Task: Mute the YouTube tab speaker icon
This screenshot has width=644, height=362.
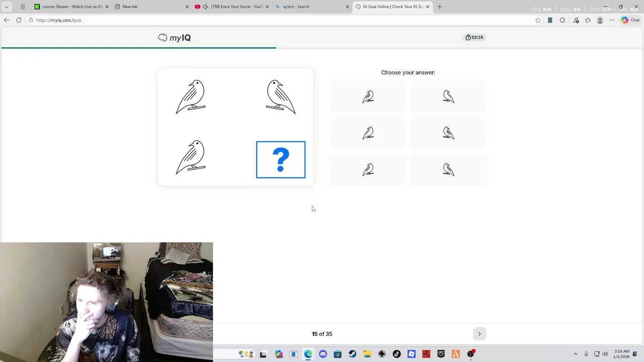Action: tap(205, 7)
